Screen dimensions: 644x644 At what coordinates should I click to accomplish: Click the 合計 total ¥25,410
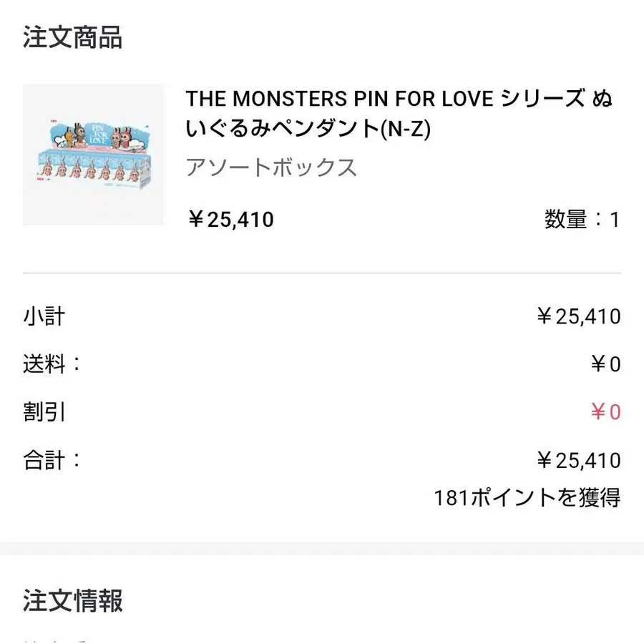pyautogui.click(x=578, y=459)
